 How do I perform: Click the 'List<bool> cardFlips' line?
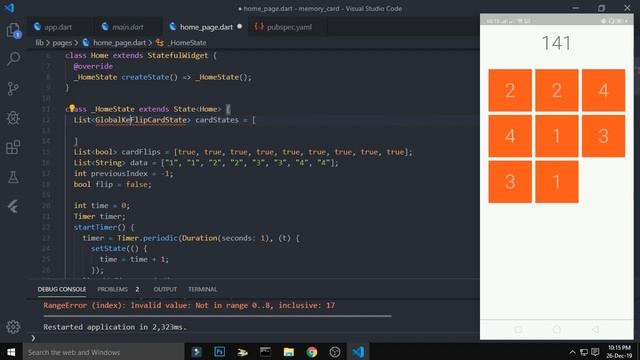point(243,152)
